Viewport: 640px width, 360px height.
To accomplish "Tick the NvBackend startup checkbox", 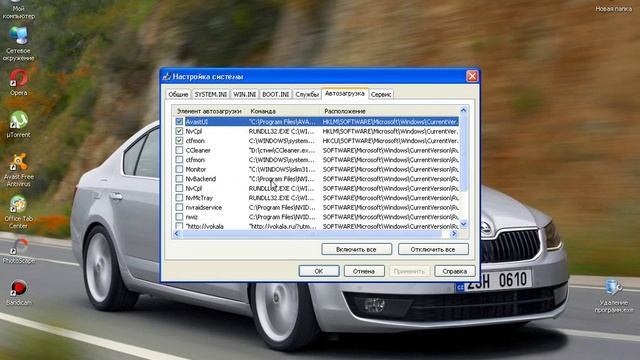I will coord(179,179).
